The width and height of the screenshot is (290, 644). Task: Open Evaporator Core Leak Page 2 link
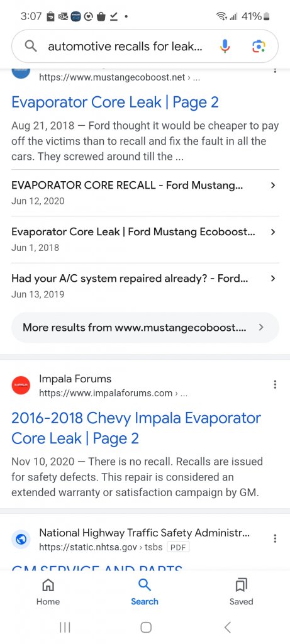115,103
